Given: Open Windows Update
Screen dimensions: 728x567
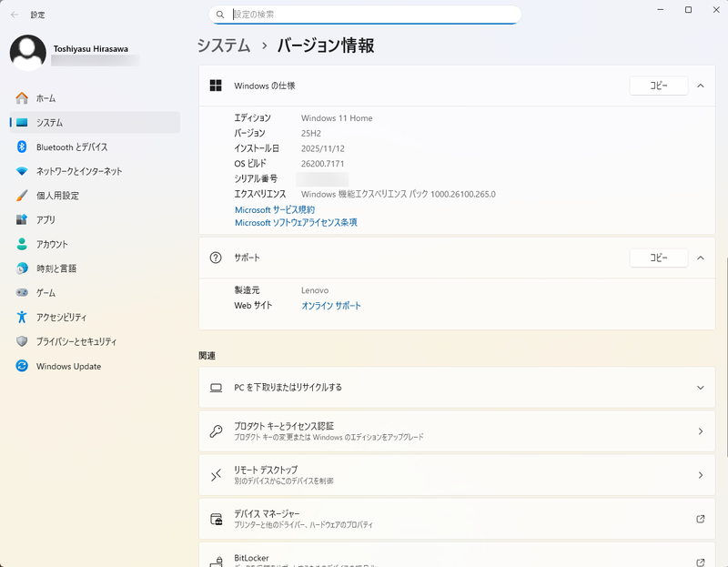Looking at the screenshot, I should 65,366.
